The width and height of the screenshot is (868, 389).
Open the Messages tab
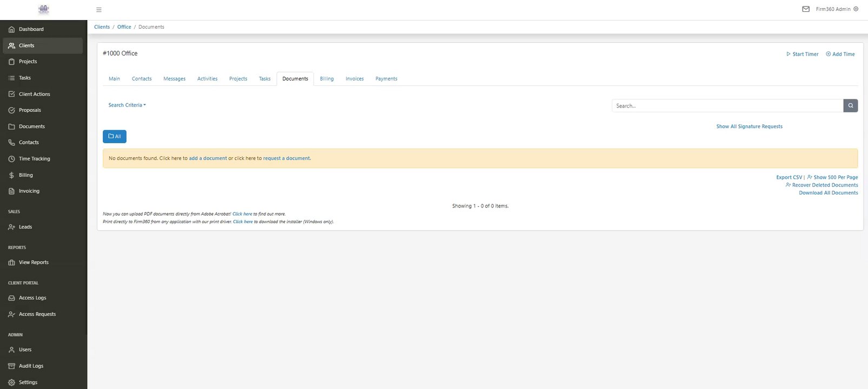point(175,79)
